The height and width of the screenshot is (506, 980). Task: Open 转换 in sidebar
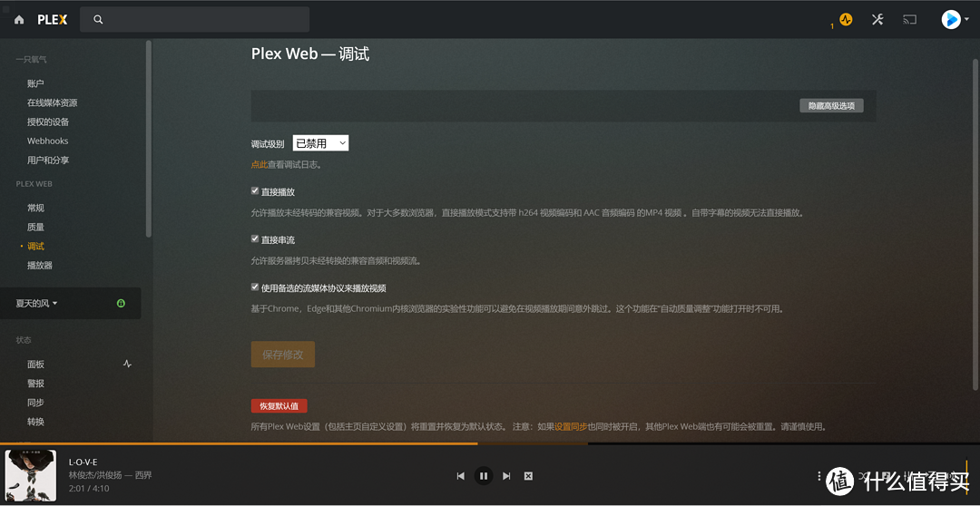coord(35,422)
